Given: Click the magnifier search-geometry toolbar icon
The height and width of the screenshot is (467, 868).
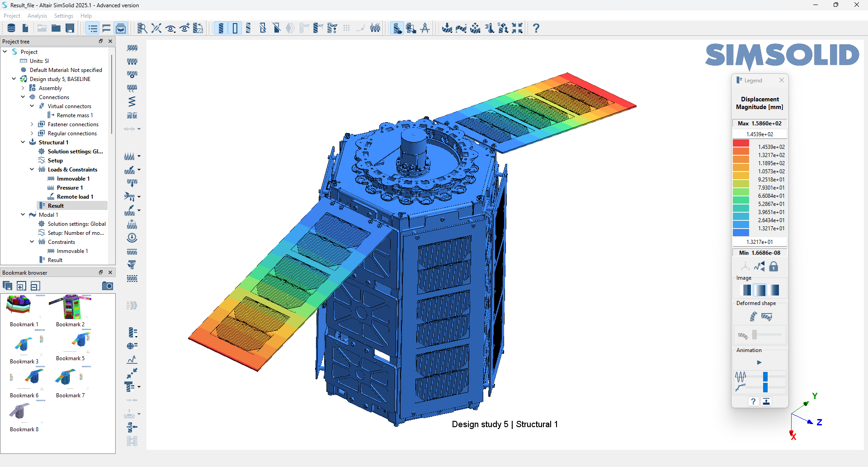Looking at the screenshot, I should (142, 28).
